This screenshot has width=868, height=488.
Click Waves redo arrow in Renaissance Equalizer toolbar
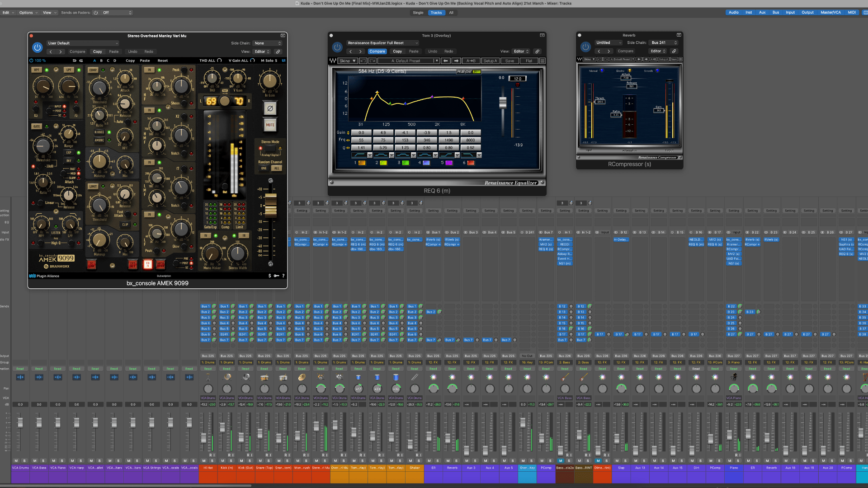[372, 61]
